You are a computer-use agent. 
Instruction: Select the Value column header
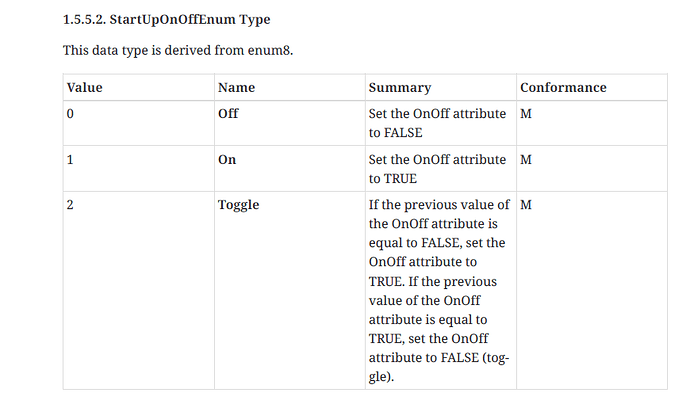84,88
